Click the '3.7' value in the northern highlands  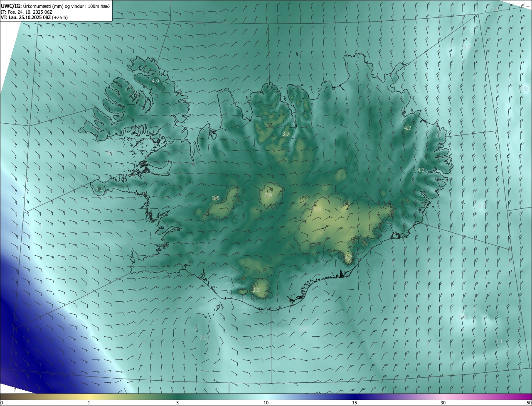(x=286, y=134)
